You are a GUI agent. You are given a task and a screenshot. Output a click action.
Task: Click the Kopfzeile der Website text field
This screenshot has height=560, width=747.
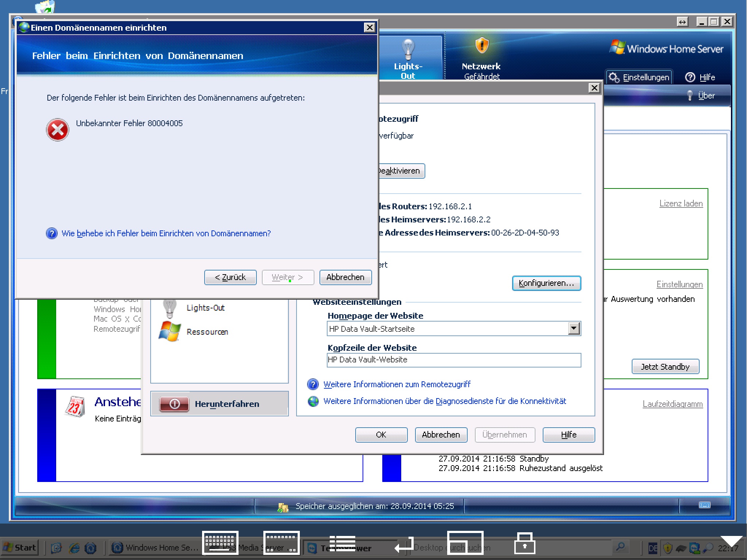click(454, 360)
